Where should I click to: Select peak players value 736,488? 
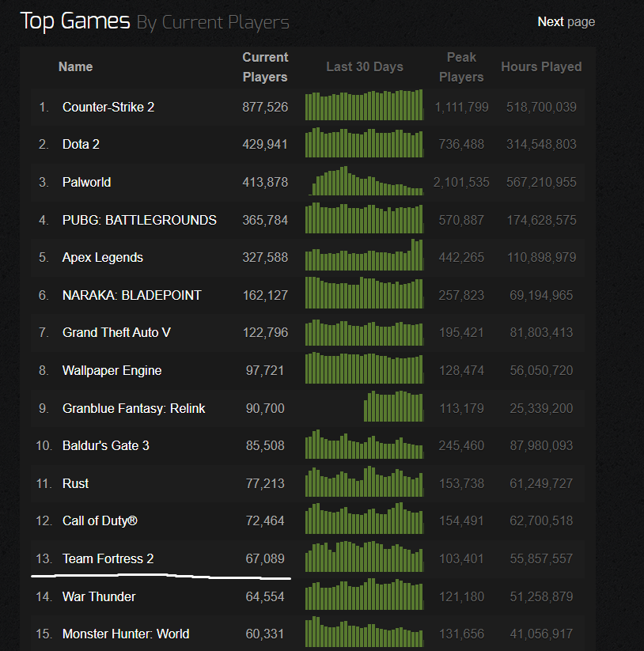point(461,144)
